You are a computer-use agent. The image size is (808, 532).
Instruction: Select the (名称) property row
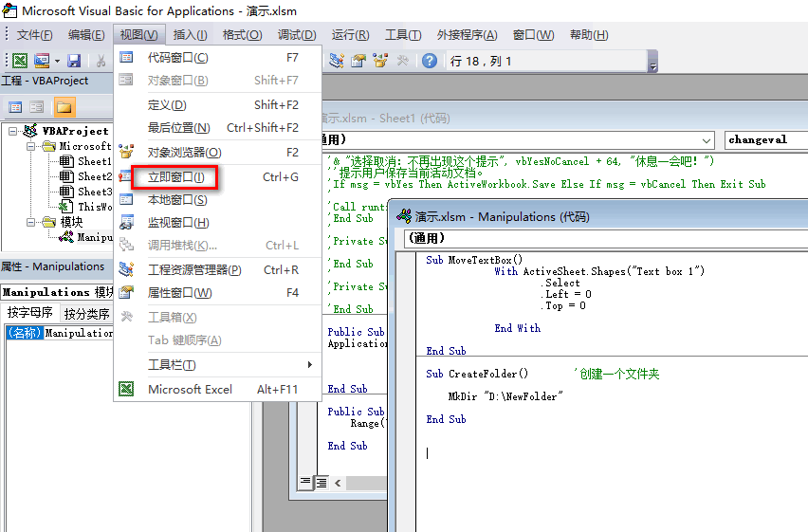[60, 333]
